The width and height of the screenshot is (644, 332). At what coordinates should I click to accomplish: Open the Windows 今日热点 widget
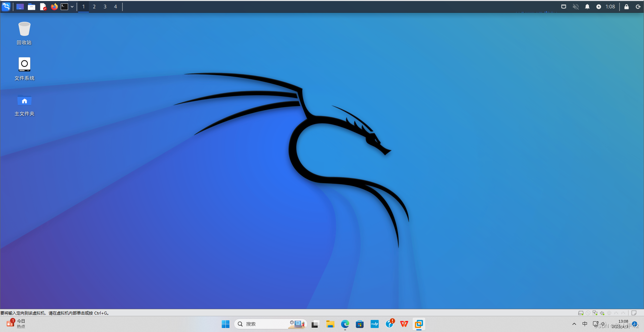coord(16,324)
